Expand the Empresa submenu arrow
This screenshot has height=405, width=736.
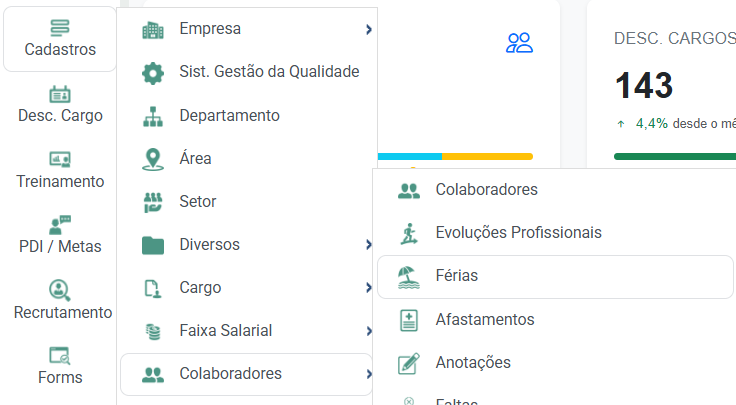pyautogui.click(x=369, y=30)
